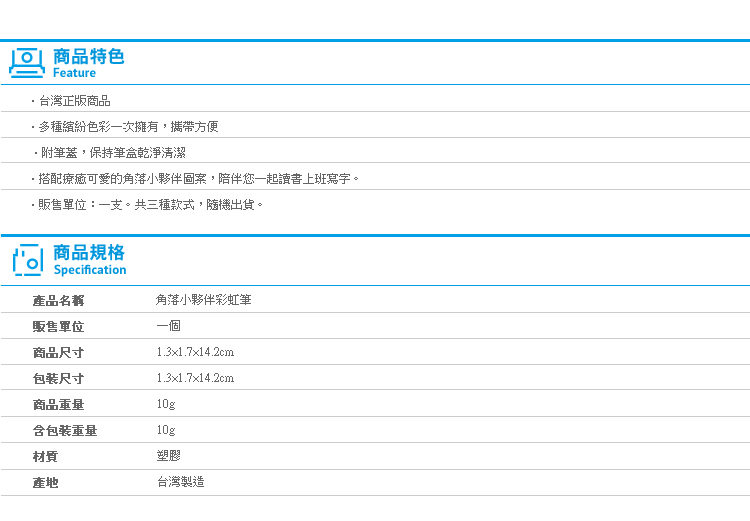Click the 產品名稱 row label

point(58,300)
